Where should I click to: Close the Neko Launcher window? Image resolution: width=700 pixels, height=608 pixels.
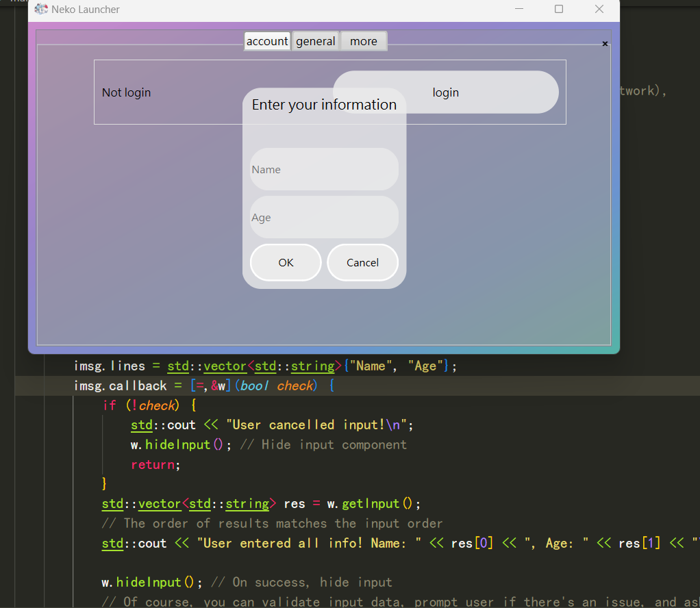tap(599, 9)
